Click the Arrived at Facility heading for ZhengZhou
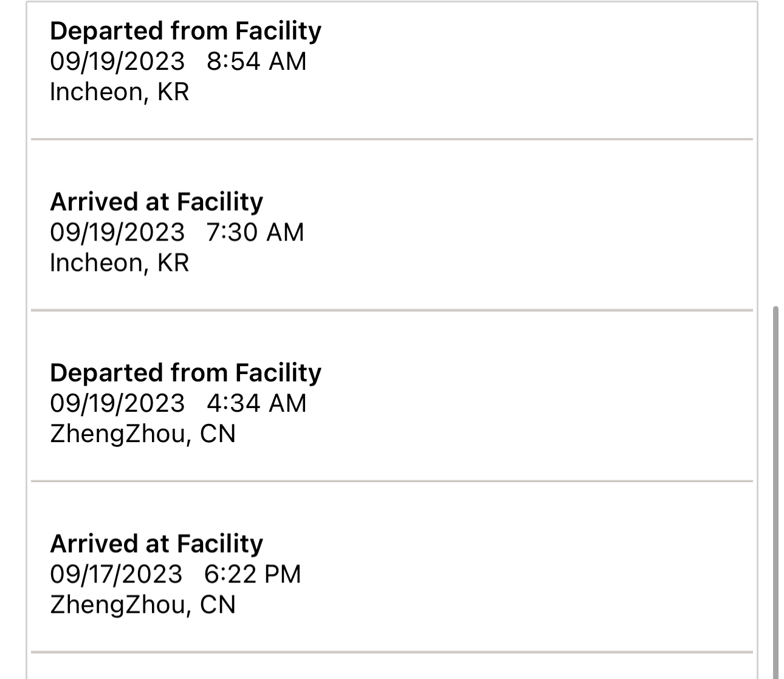This screenshot has width=784, height=679. tap(157, 544)
